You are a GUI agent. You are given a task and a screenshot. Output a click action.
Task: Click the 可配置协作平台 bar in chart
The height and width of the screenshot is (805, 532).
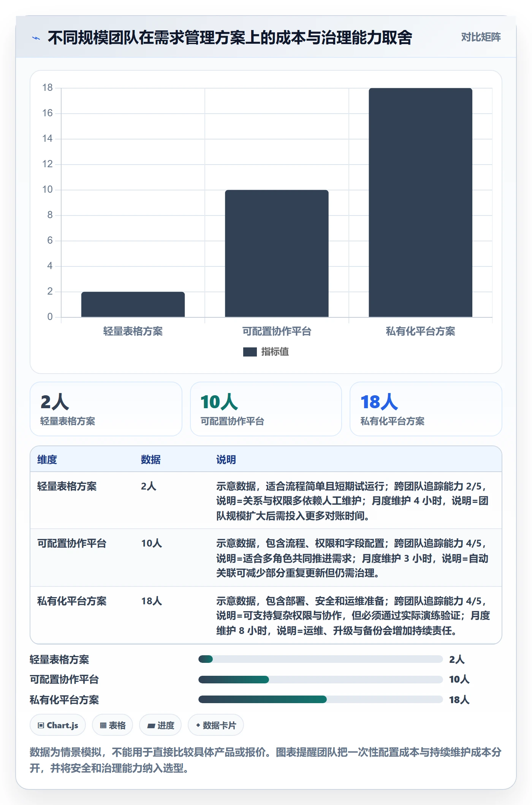(277, 254)
